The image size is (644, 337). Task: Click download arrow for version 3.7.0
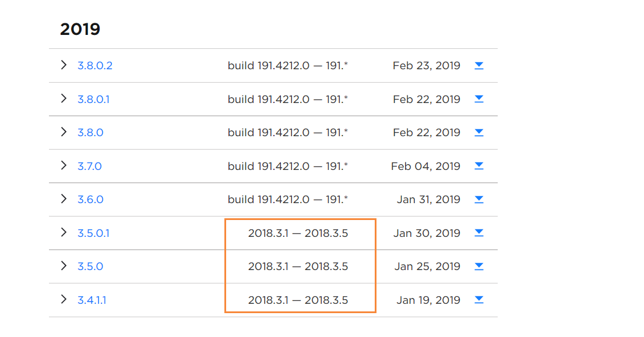click(479, 166)
